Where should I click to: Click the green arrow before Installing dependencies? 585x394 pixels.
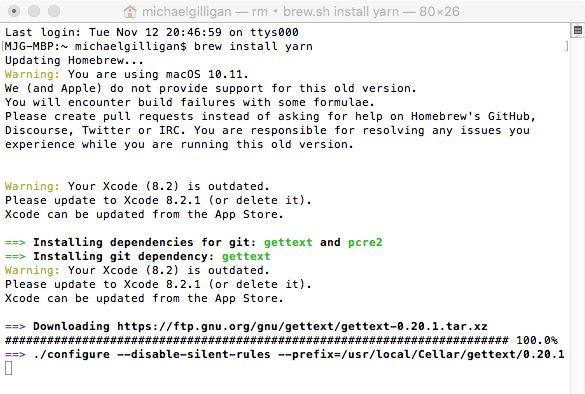tap(15, 243)
